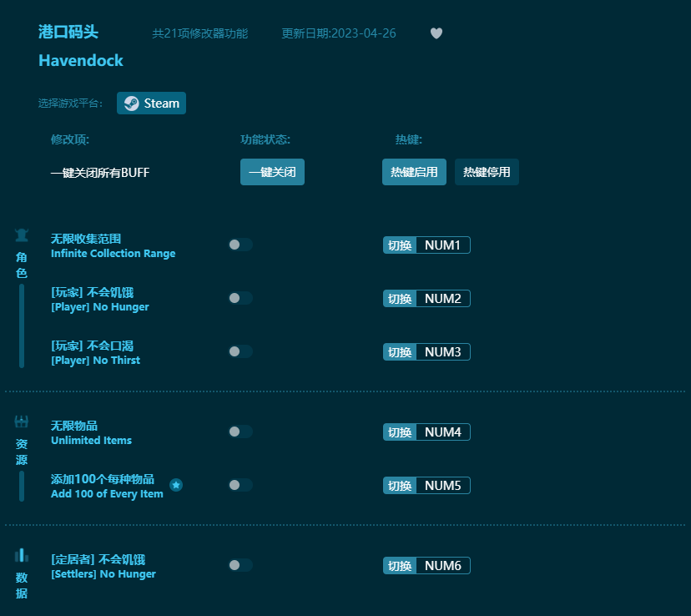Image resolution: width=691 pixels, height=616 pixels.
Task: Toggle Infinite Collection Range switch
Action: click(x=240, y=245)
